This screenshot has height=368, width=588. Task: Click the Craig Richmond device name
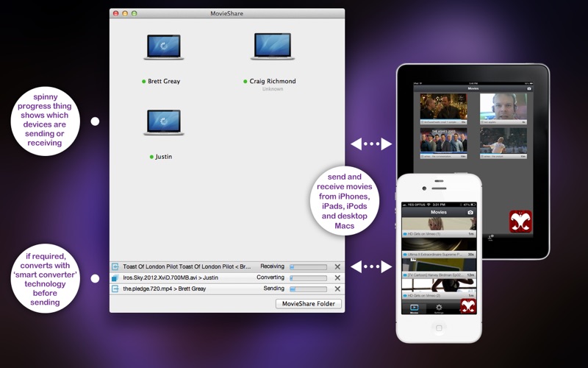[273, 81]
